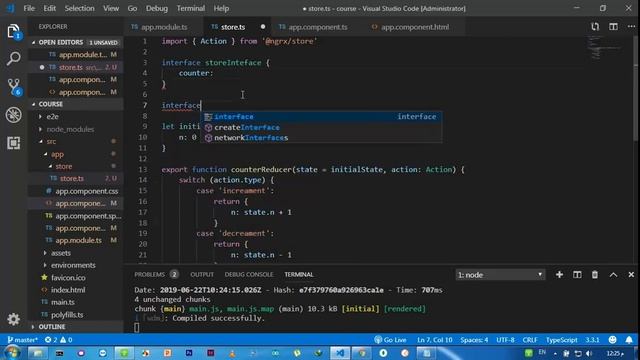640x360 pixels.
Task: Click Go Live in status bar
Action: point(390,340)
